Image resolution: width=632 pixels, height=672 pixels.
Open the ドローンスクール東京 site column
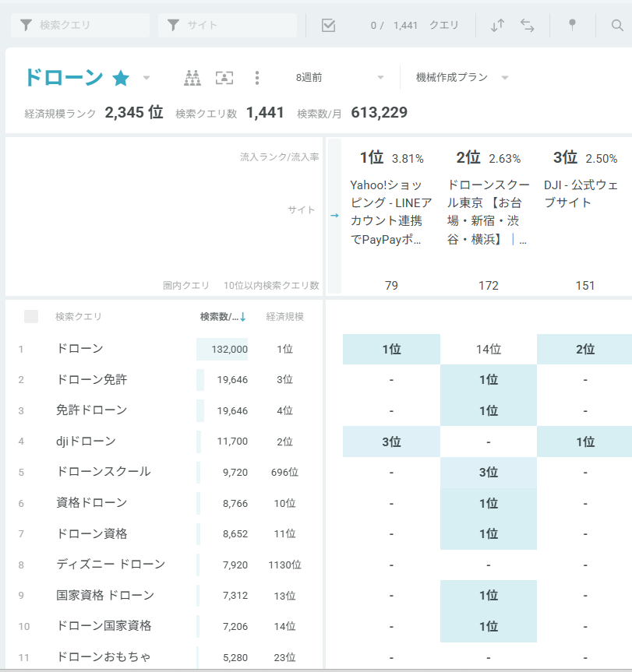click(489, 212)
